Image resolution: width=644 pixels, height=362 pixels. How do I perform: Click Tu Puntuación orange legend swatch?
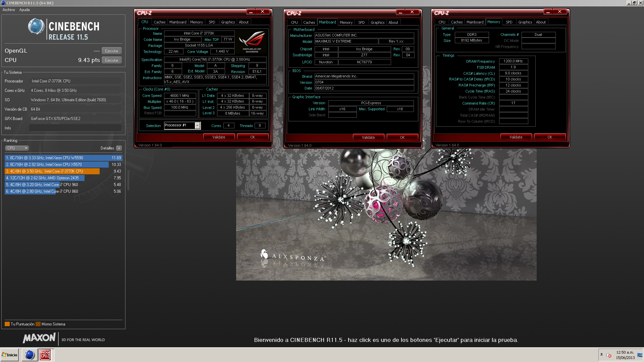point(7,324)
